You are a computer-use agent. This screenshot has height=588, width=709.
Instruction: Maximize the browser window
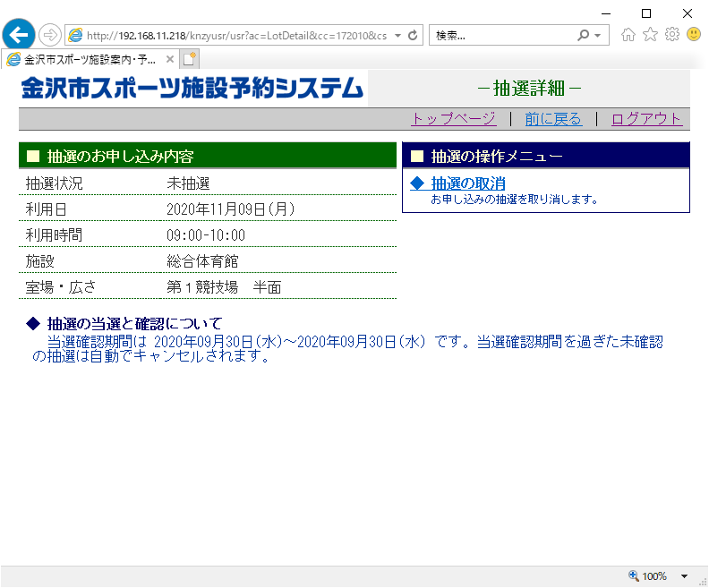click(646, 13)
